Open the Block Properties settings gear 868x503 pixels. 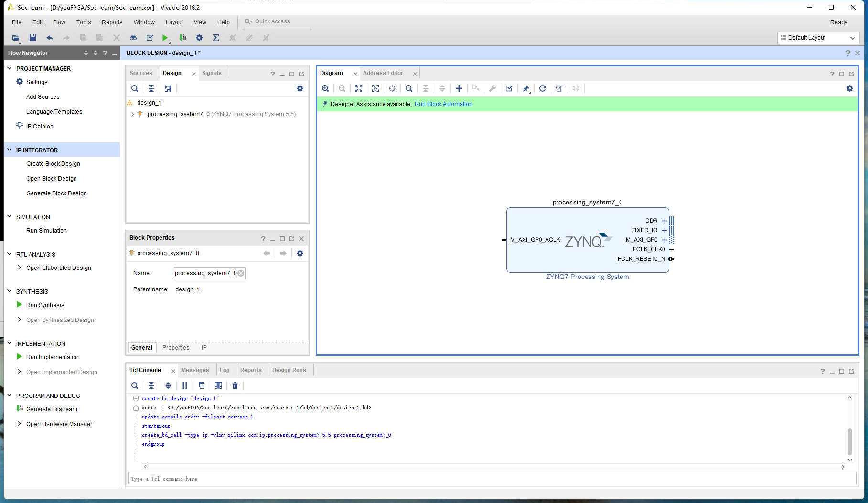(300, 253)
